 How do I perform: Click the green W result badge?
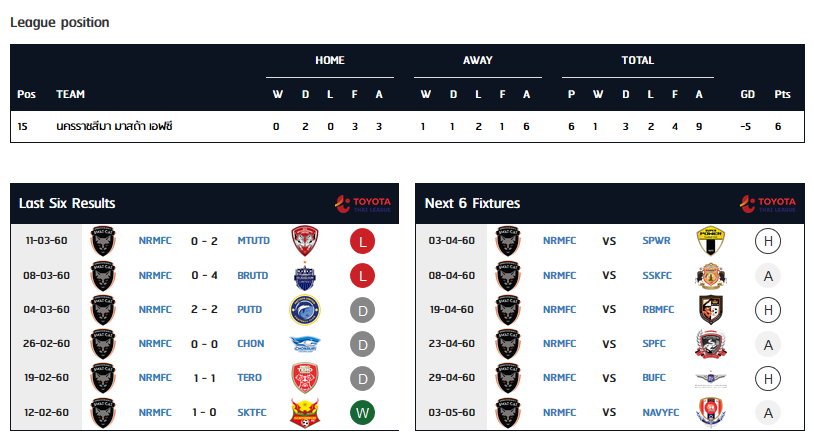pos(362,411)
